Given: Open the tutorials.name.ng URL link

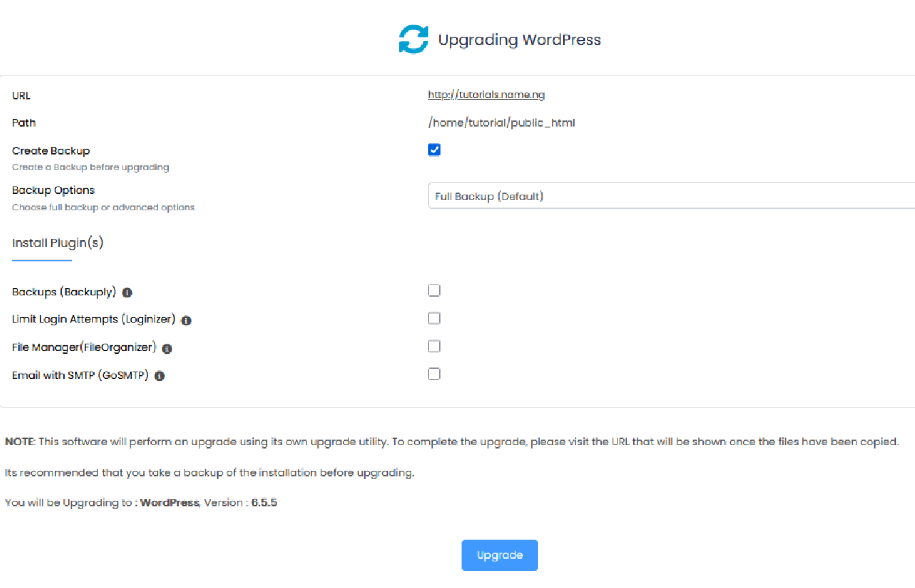Looking at the screenshot, I should [486, 95].
